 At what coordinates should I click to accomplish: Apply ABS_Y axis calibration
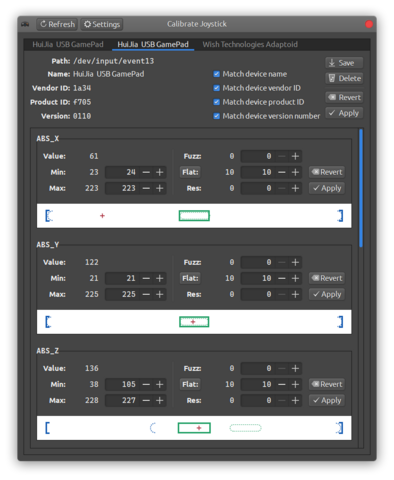[x=327, y=294]
